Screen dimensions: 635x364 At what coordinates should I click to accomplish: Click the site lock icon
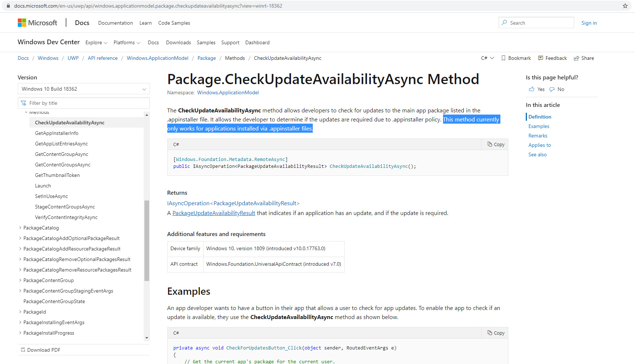pos(8,6)
